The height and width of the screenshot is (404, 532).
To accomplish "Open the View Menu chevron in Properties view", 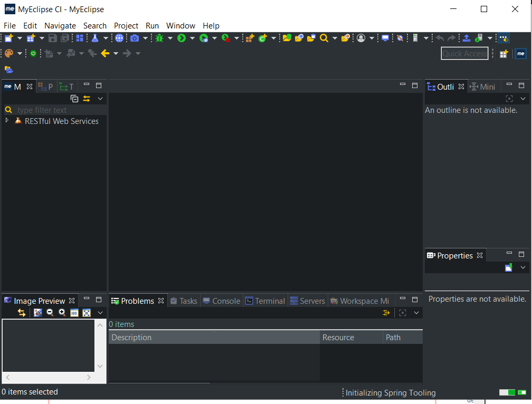I will [523, 267].
